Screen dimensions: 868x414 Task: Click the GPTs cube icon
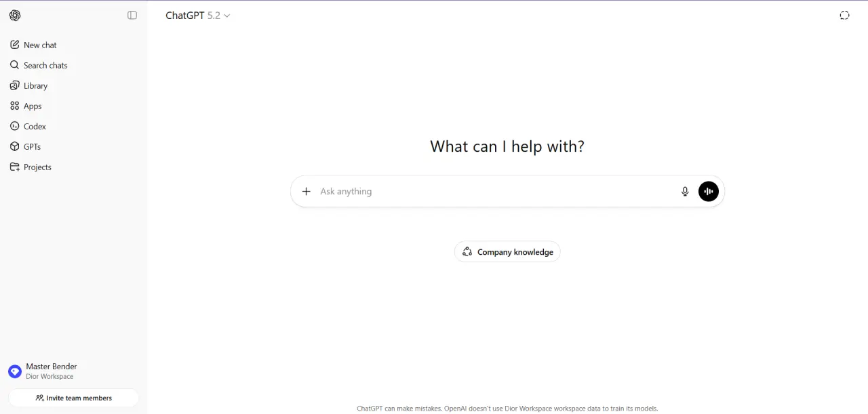[x=15, y=146]
